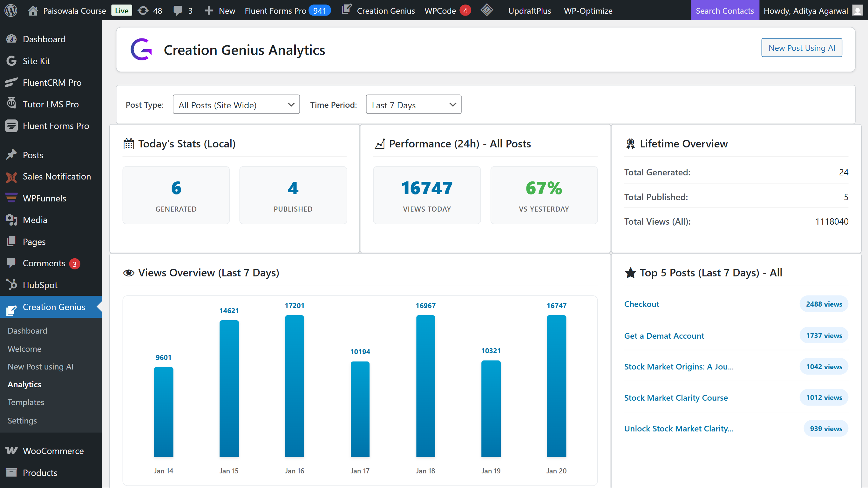Click the 2488 views count pill for Checkout
Screen dimensions: 868x488
tap(824, 304)
